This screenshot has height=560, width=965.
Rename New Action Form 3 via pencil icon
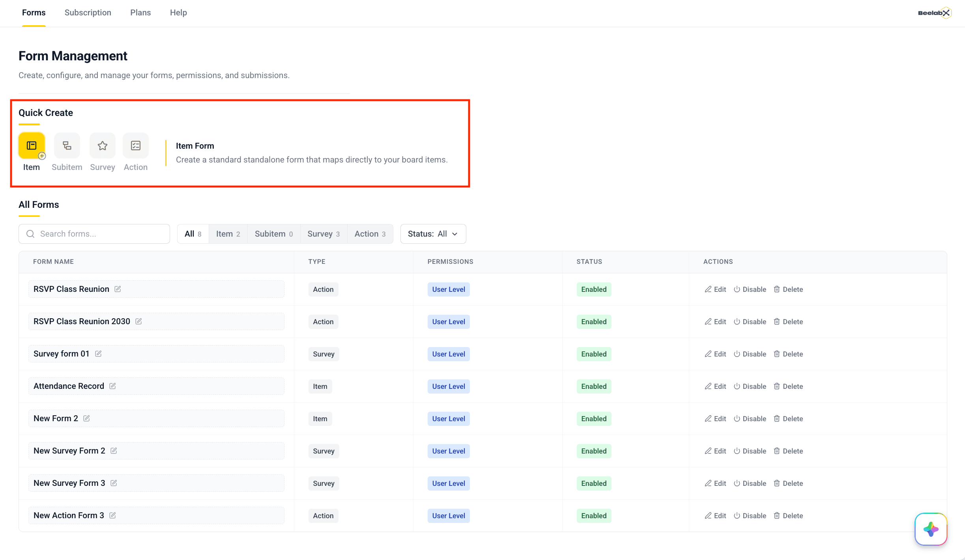(x=112, y=515)
